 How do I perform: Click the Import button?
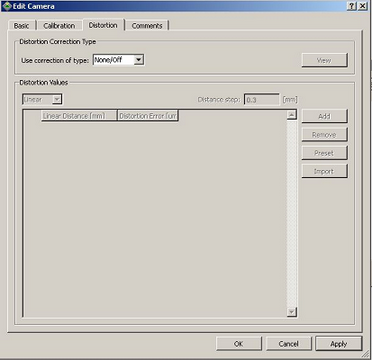324,171
